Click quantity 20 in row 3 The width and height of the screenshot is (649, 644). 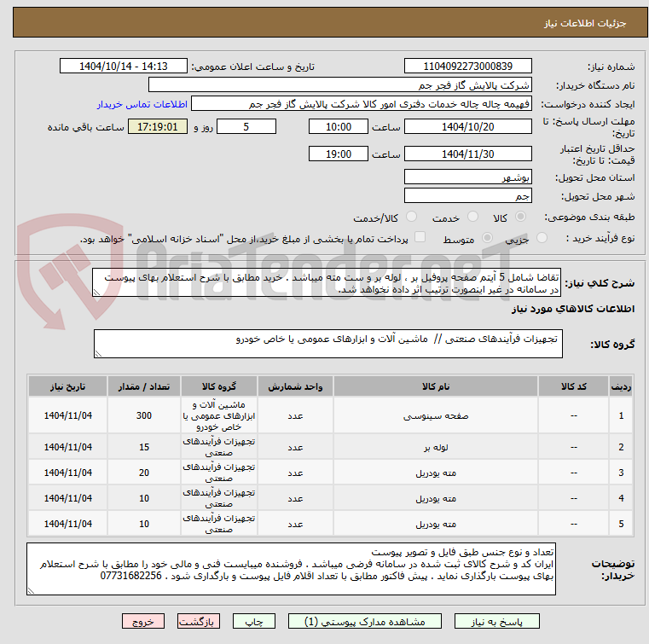(143, 473)
